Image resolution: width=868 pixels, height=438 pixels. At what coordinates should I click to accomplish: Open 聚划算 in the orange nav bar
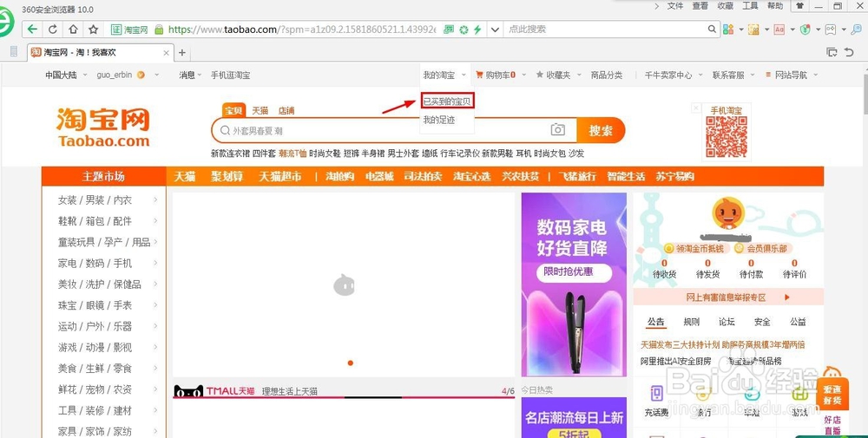pos(227,176)
